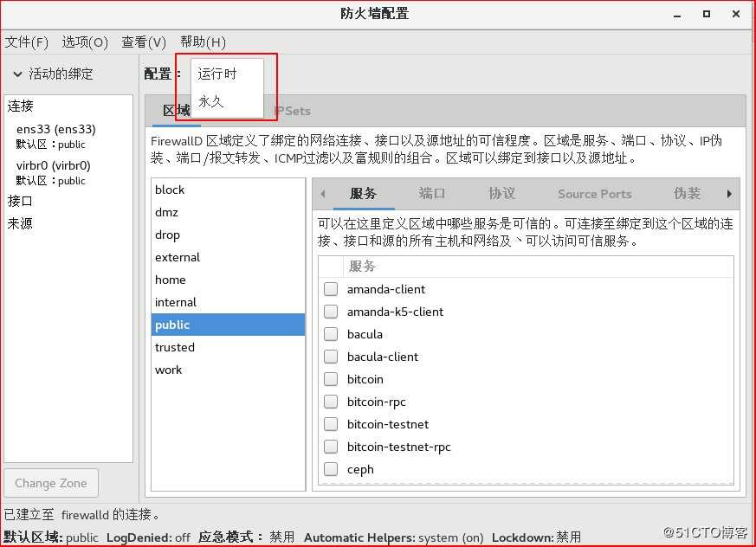Screen dimensions: 756x547
Task: Click the bitcoin-testnet-rpc service name
Action: coord(398,447)
